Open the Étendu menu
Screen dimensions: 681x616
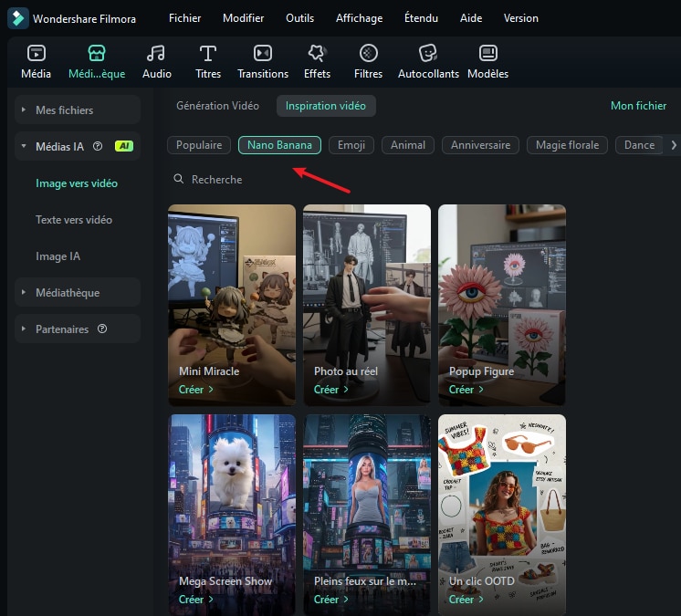[x=421, y=18]
